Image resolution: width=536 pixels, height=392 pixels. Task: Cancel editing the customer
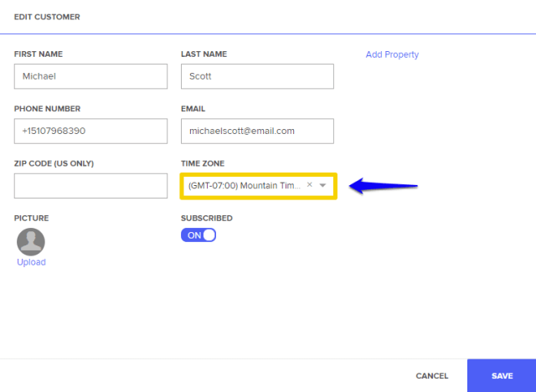[432, 376]
